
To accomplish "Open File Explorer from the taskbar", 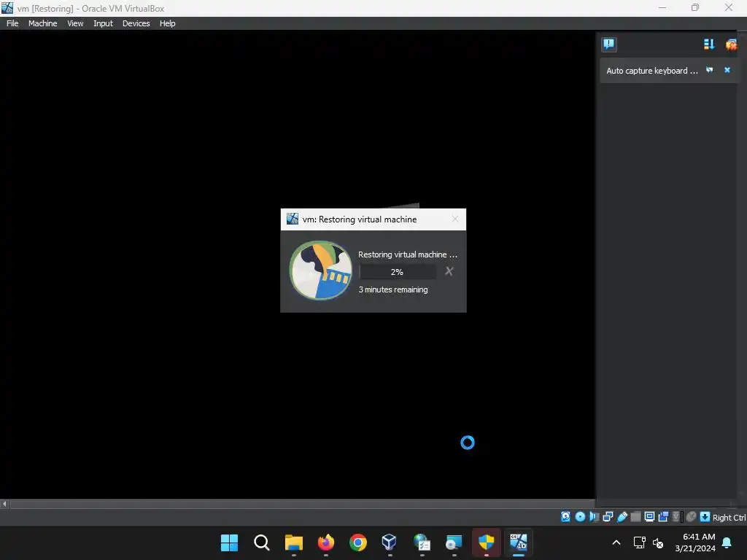I will pyautogui.click(x=294, y=542).
